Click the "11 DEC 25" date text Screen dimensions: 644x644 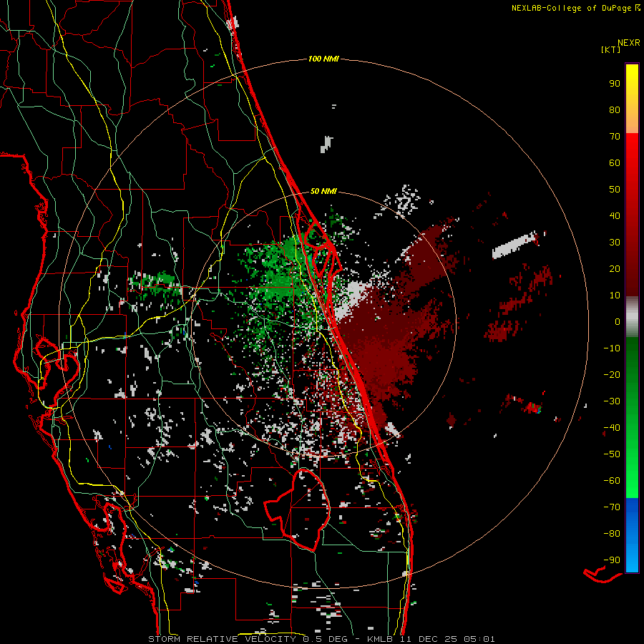429,639
